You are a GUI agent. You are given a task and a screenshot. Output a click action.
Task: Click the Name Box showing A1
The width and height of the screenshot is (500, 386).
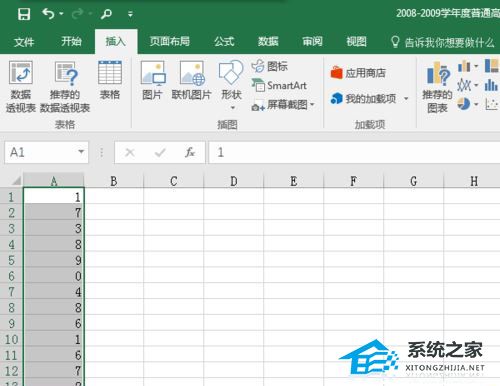click(x=41, y=152)
